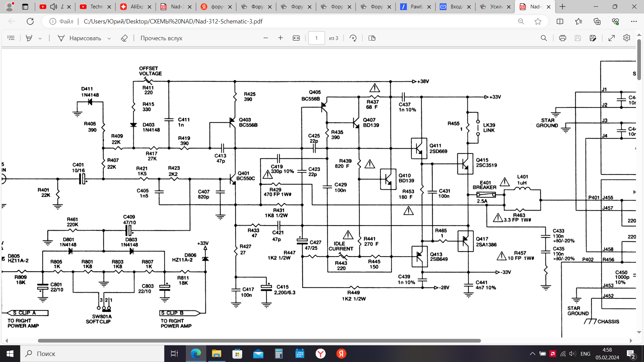Select the eraser tool
644x362 pixels.
coord(124,38)
